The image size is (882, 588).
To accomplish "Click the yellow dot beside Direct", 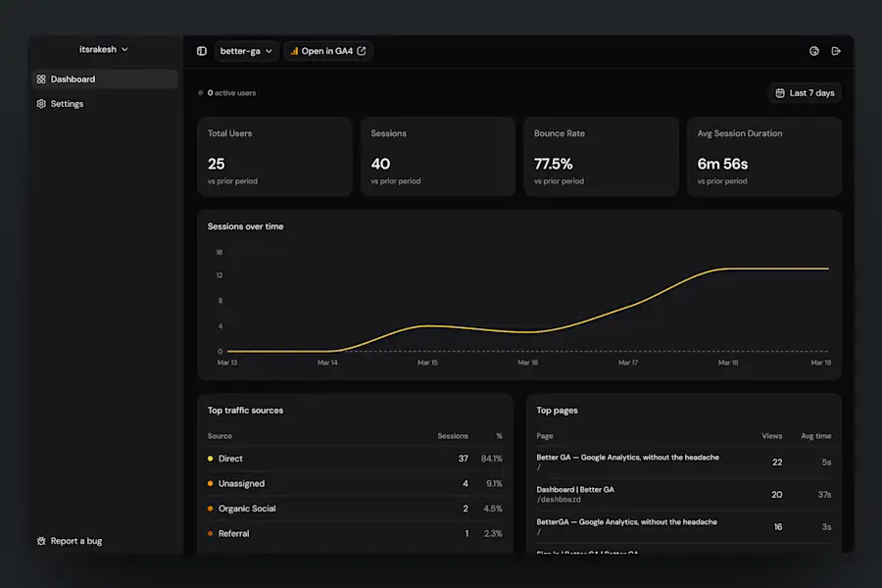I will pos(211,460).
